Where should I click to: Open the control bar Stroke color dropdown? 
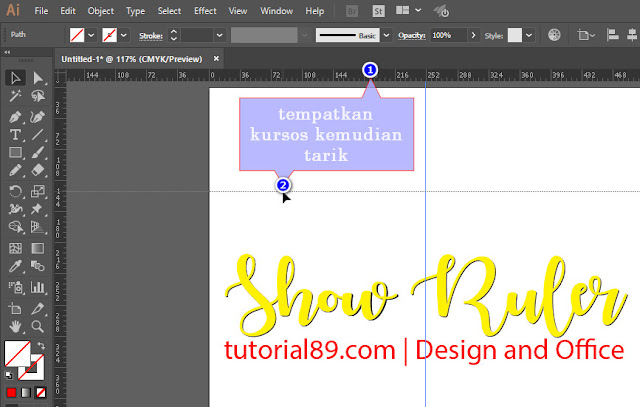[124, 35]
